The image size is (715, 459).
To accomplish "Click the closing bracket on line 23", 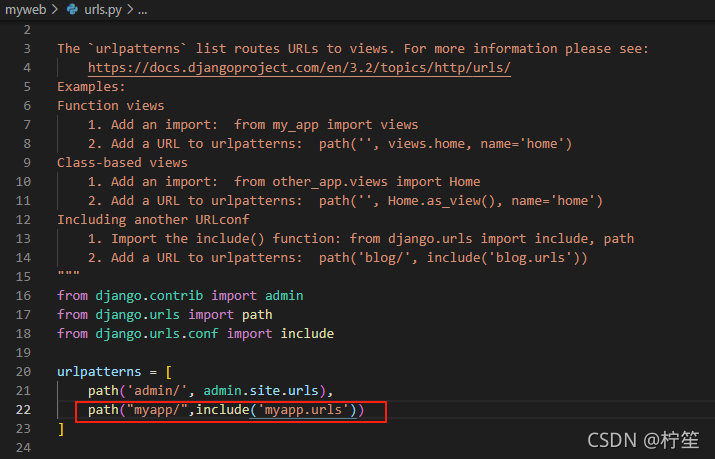I will [61, 429].
